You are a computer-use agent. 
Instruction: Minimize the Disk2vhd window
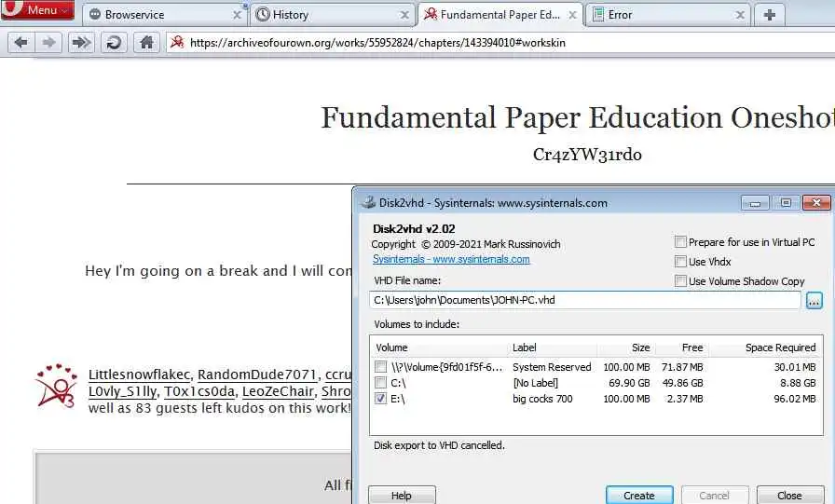(755, 203)
